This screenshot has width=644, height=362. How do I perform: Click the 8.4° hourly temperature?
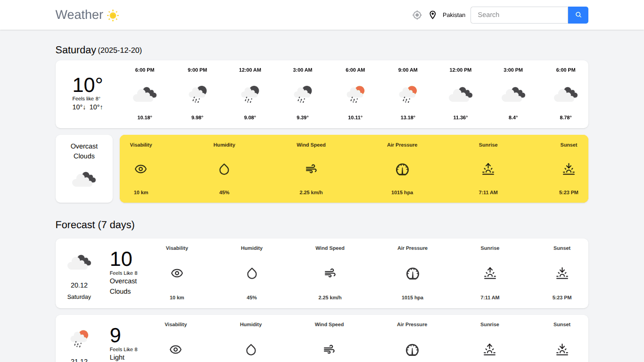coord(513,117)
